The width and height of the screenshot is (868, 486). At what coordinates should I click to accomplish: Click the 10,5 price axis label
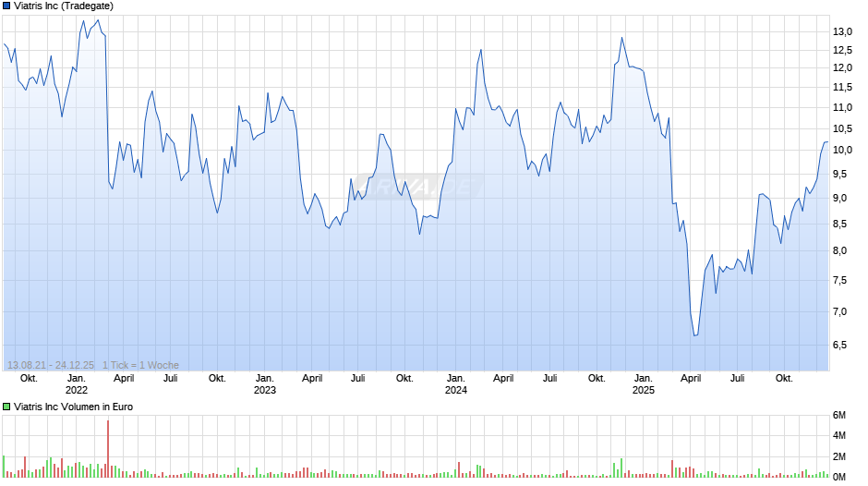842,128
